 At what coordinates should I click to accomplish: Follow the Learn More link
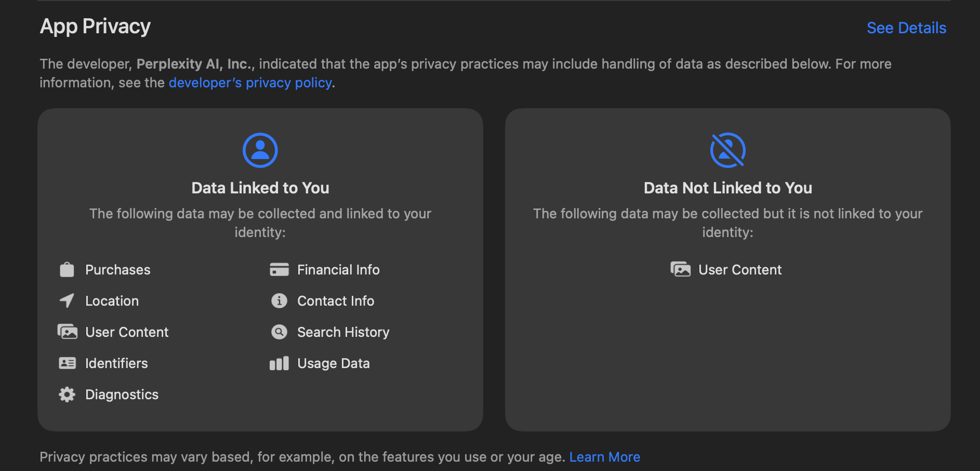(x=604, y=457)
